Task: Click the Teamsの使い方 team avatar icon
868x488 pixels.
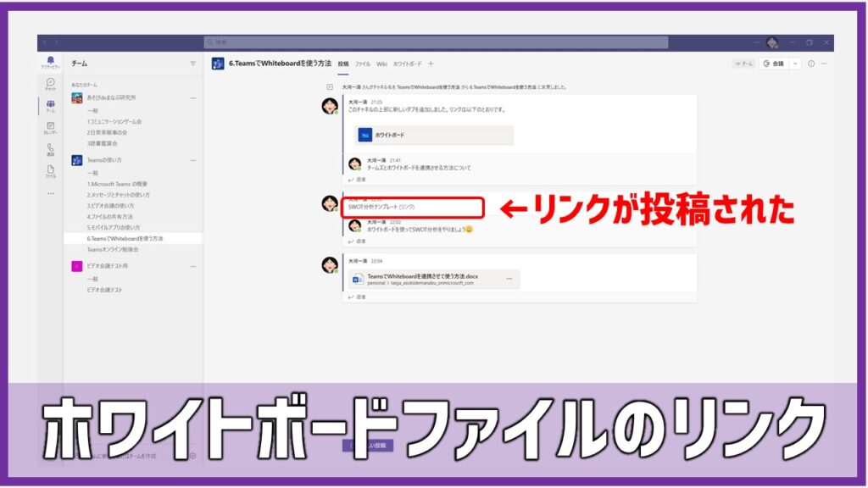Action: (77, 160)
